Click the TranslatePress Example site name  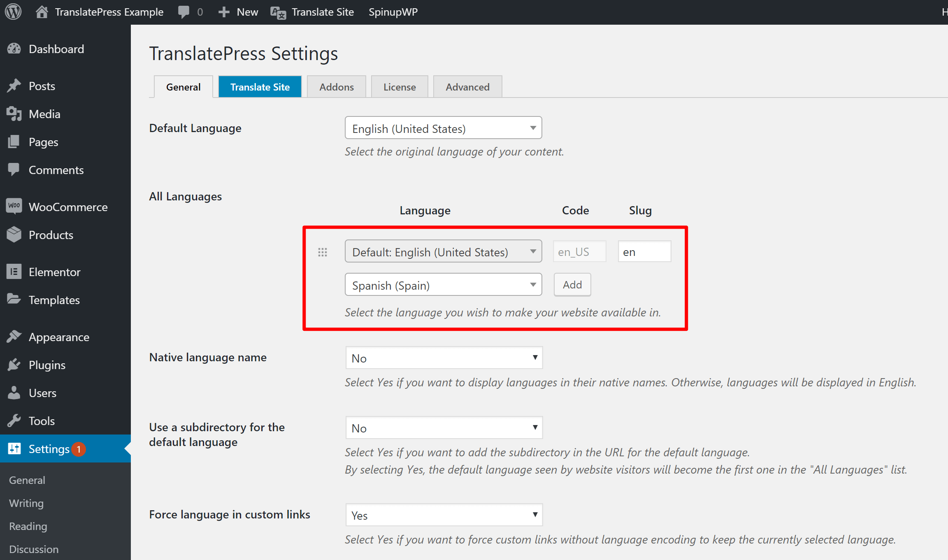point(109,12)
